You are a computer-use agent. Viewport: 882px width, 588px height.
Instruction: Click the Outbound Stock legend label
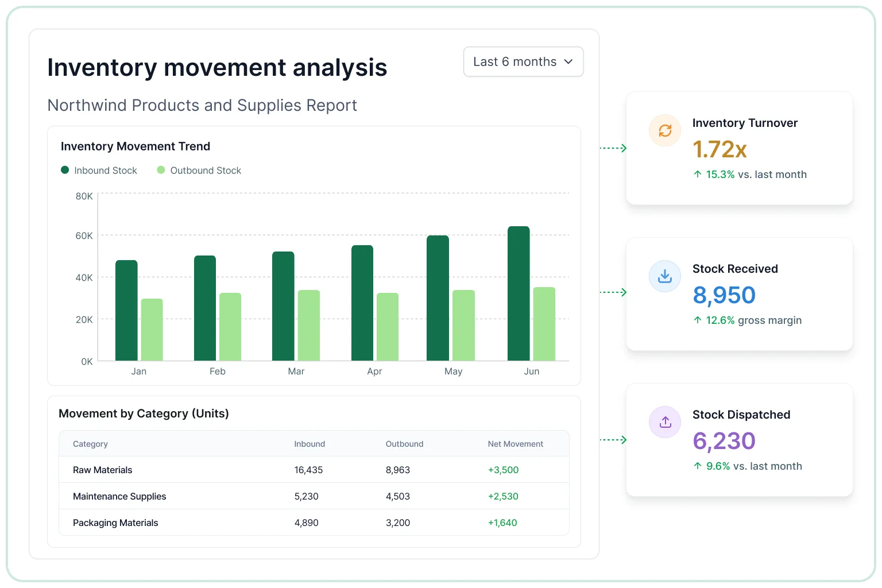click(206, 171)
